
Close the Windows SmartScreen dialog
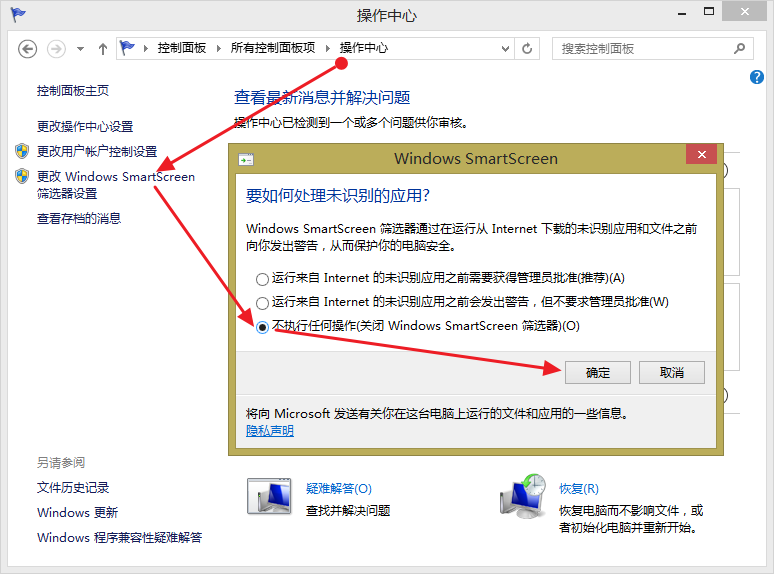pyautogui.click(x=701, y=154)
